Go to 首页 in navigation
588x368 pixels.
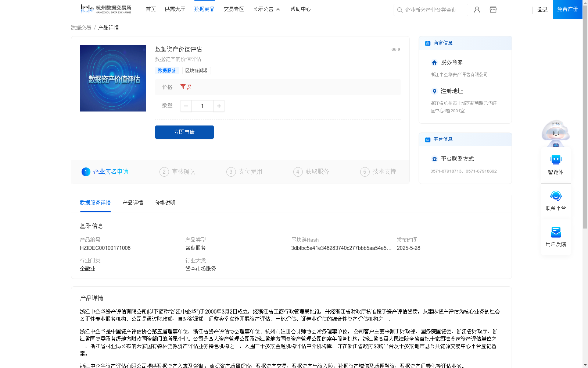(151, 9)
